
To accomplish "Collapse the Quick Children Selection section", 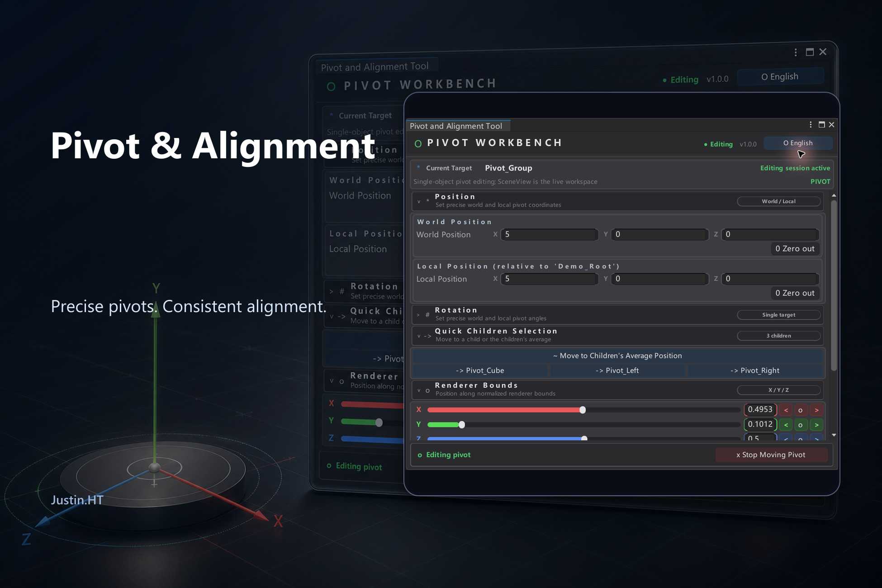I will pos(418,336).
